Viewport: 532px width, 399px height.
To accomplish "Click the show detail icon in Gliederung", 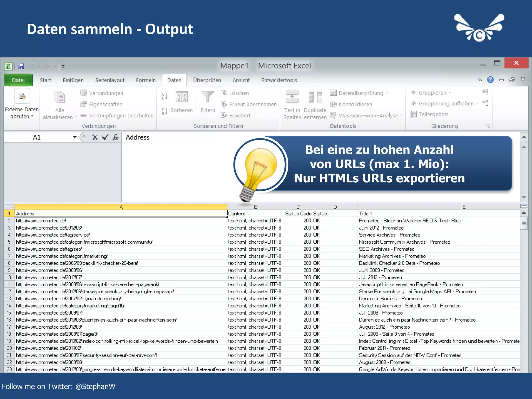I will [x=485, y=92].
